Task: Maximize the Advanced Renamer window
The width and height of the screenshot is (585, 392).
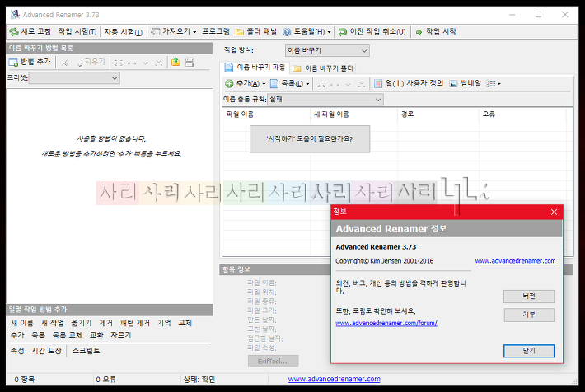Action: pyautogui.click(x=538, y=15)
